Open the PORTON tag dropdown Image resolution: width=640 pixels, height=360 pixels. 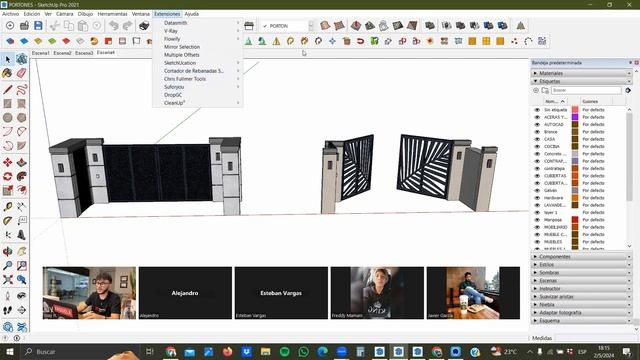[x=311, y=26]
